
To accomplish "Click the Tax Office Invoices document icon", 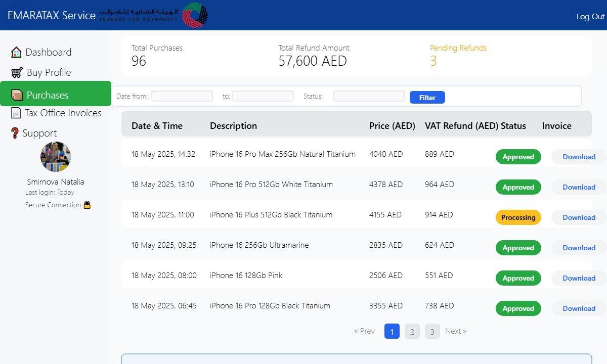I will click(x=16, y=113).
